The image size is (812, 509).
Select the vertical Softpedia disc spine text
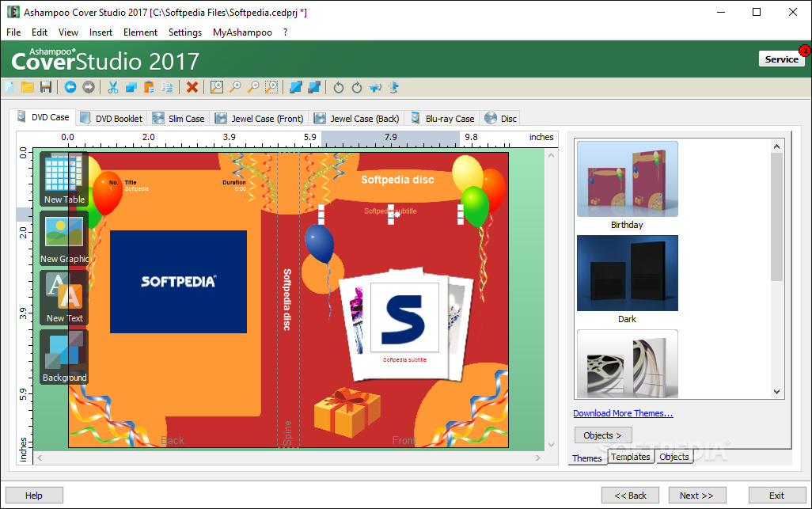(287, 299)
